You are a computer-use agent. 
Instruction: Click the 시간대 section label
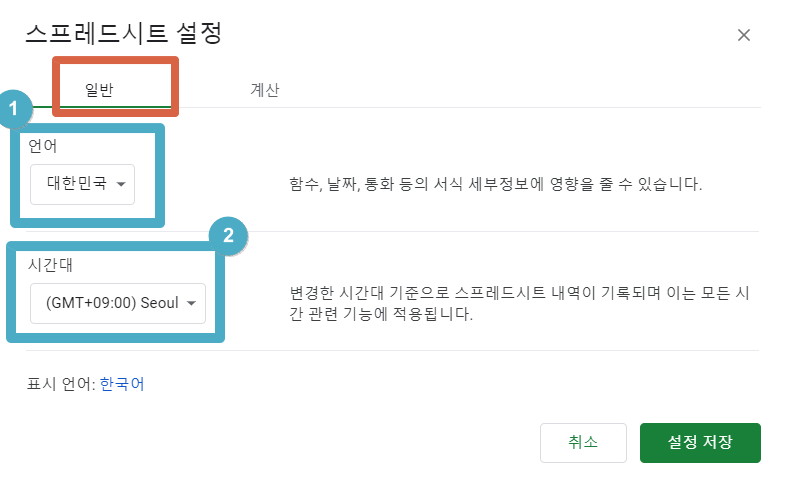pos(50,265)
